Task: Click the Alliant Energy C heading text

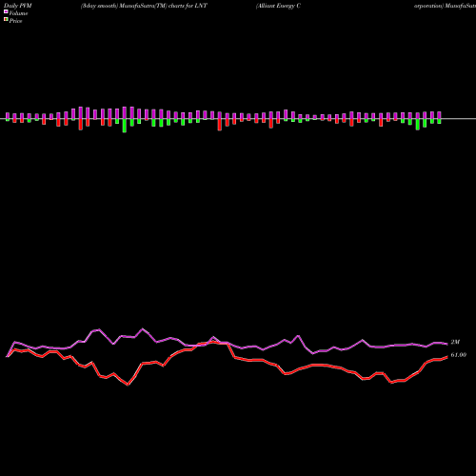Action: pos(278,6)
